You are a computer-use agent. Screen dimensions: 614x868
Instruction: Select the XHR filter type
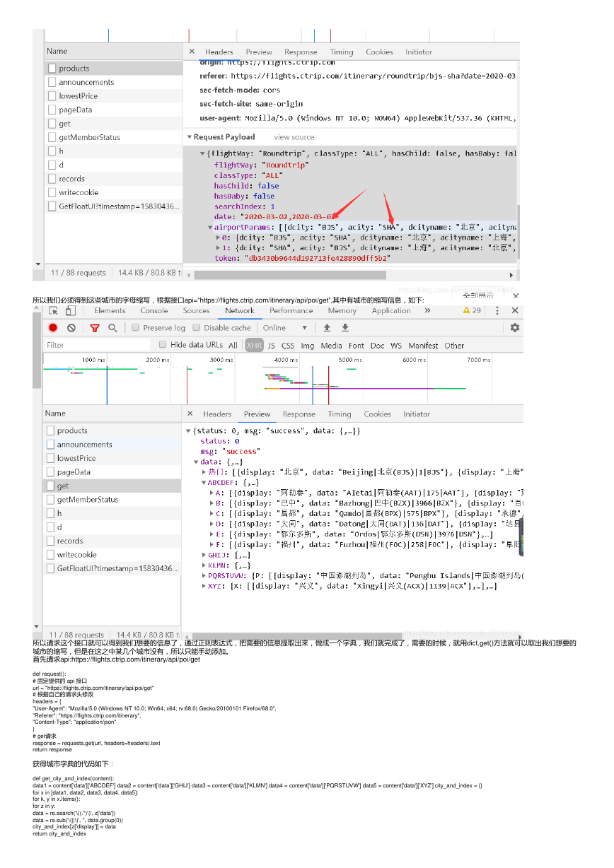pyautogui.click(x=254, y=346)
